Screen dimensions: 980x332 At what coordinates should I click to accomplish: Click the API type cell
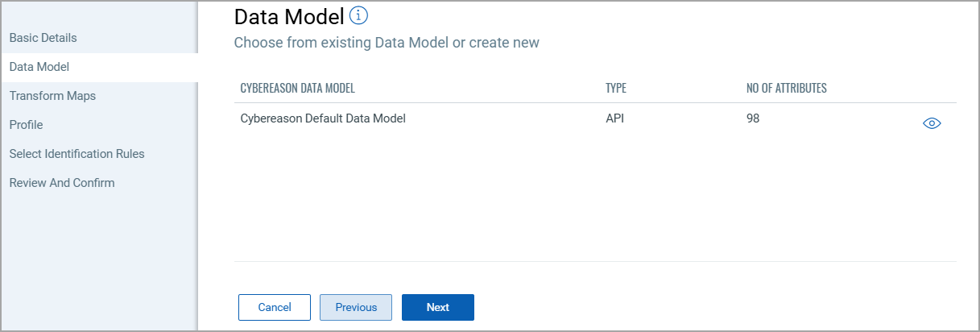pos(615,118)
